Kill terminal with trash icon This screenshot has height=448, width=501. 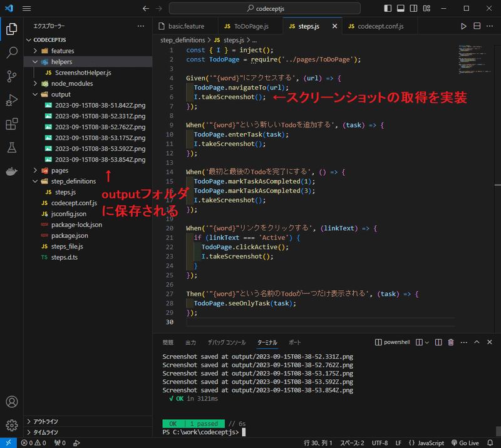coord(451,342)
